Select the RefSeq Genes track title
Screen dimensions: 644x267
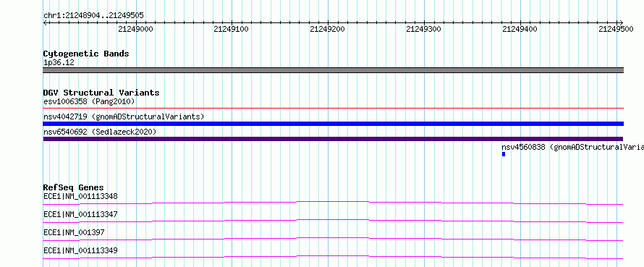coord(74,187)
